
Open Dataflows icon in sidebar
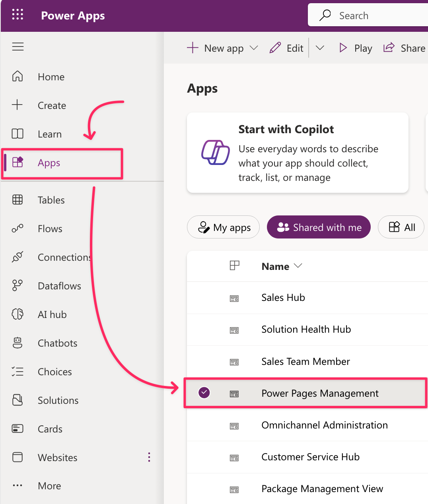(x=18, y=286)
